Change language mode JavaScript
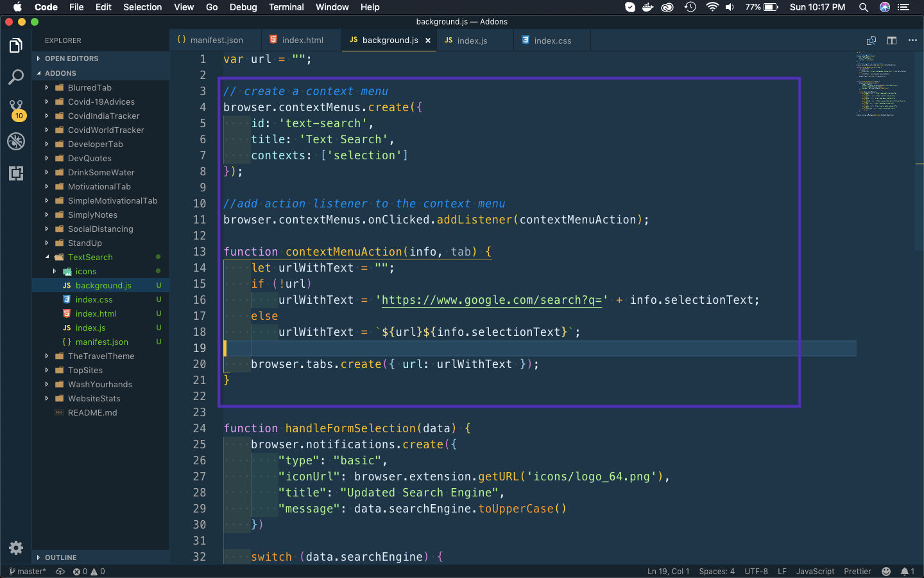 [815, 572]
